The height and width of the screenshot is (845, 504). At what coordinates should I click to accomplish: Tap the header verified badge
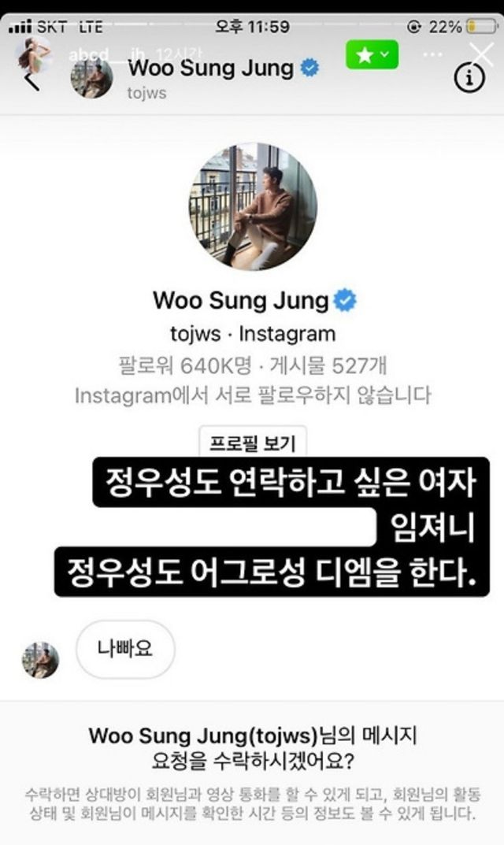pyautogui.click(x=309, y=69)
